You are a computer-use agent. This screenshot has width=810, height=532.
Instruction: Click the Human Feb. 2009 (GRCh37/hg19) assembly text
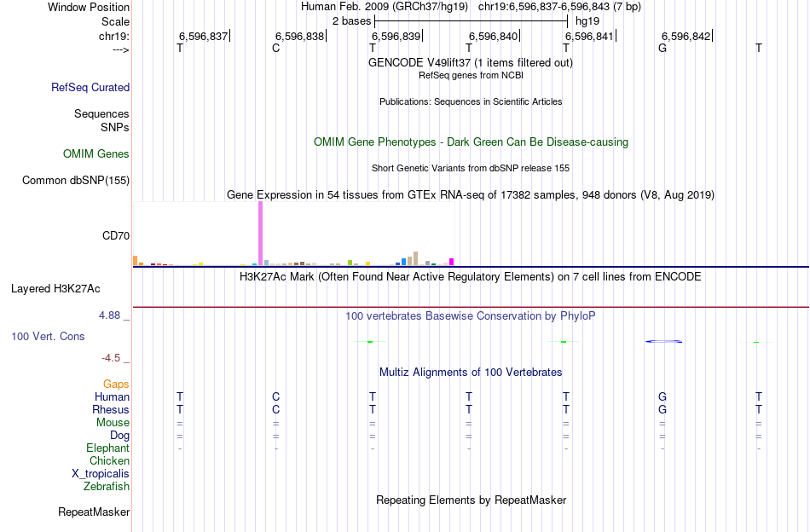[385, 7]
